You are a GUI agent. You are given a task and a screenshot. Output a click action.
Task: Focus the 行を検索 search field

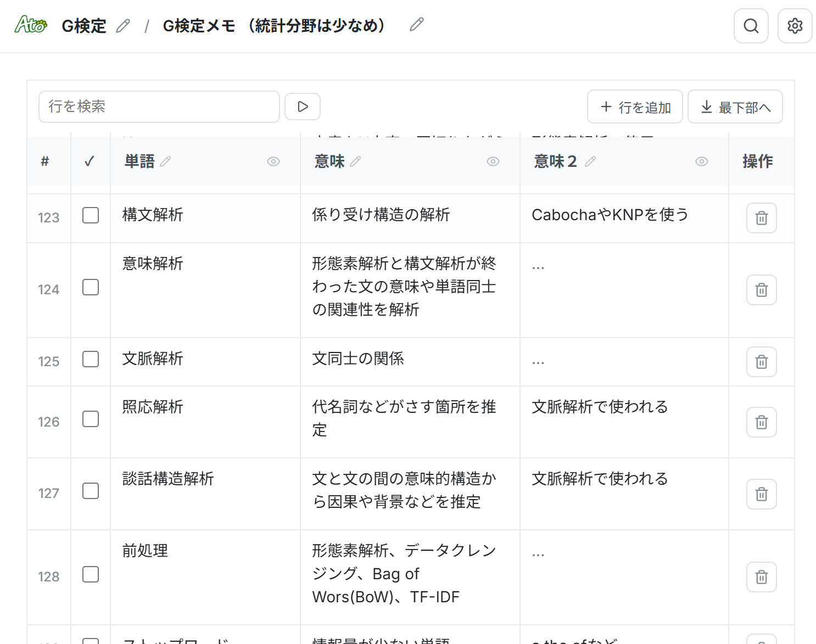coord(159,107)
